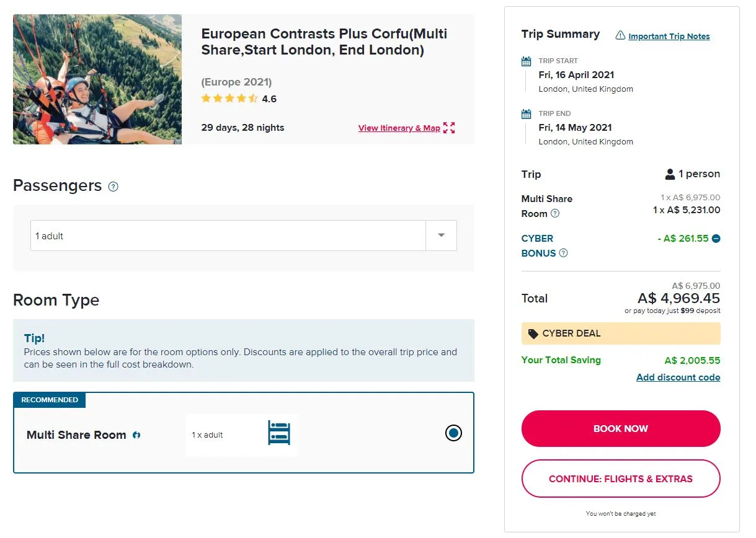Select the Multi Share Room radio button
The image size is (756, 538).
(453, 433)
